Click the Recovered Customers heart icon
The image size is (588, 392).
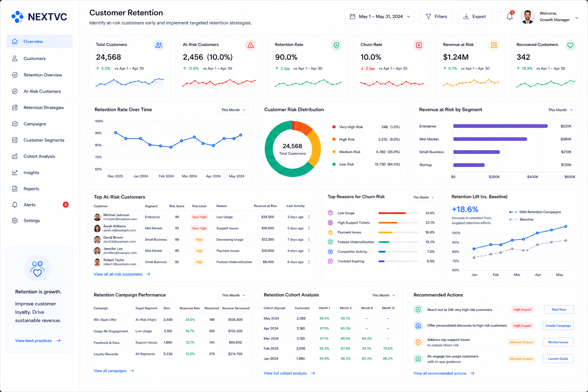[x=570, y=45]
